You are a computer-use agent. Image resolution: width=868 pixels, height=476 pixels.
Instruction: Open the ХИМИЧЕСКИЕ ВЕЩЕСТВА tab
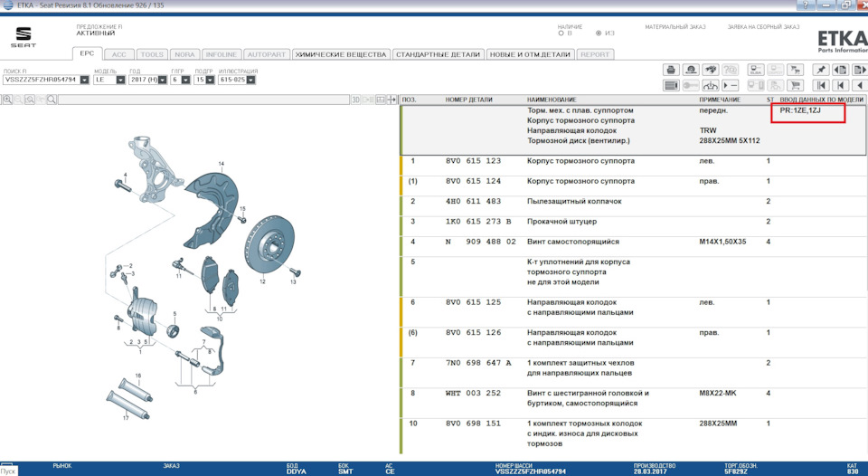[341, 54]
